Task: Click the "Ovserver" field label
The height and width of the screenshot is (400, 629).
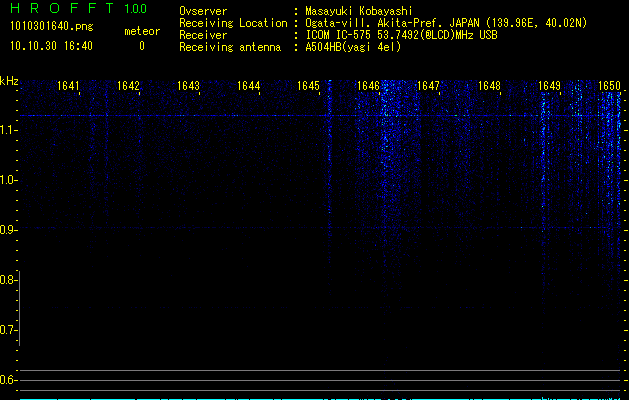Action: click(x=203, y=11)
